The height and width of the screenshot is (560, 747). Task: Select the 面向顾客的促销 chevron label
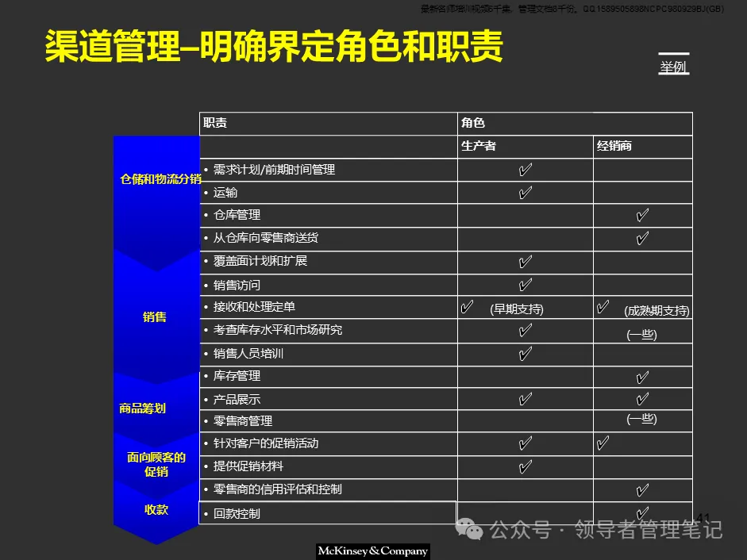click(156, 464)
